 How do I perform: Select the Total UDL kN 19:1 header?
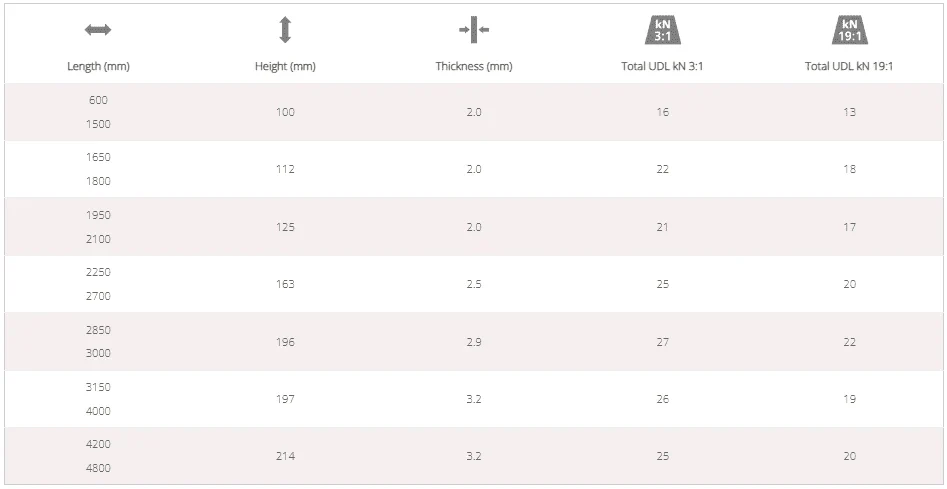(849, 66)
